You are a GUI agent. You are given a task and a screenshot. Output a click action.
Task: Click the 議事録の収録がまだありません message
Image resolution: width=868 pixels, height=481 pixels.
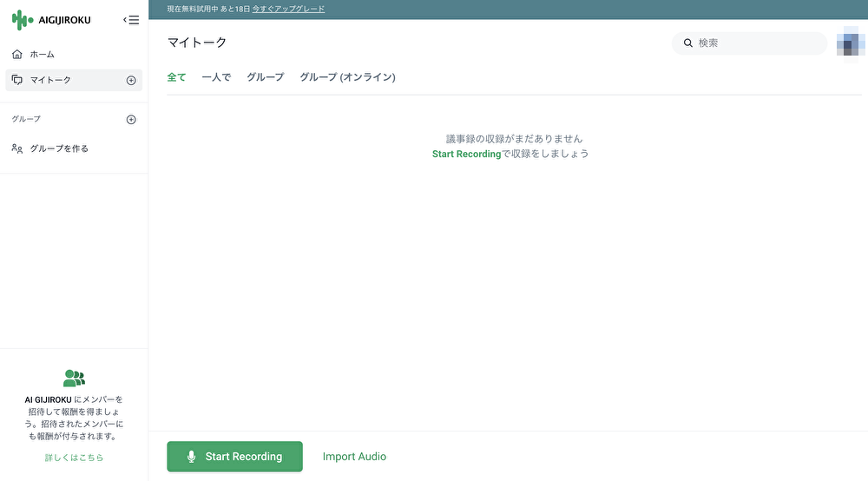[x=514, y=139]
